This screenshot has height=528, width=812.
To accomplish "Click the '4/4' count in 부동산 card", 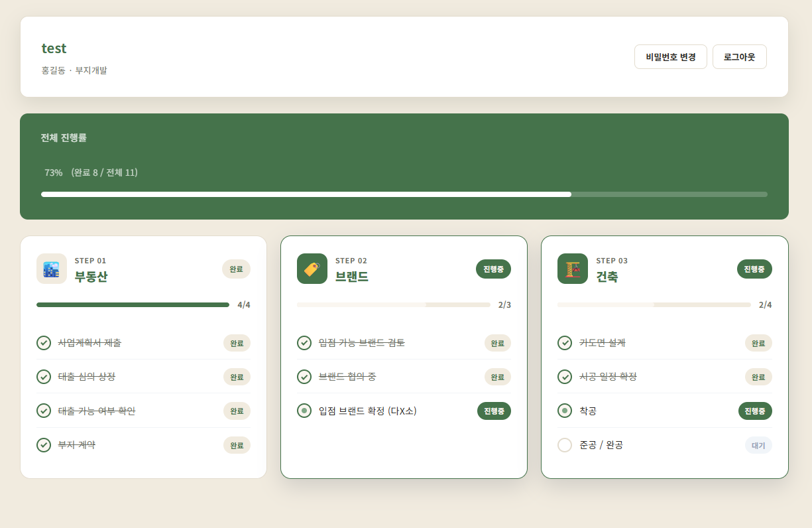I will (x=244, y=305).
